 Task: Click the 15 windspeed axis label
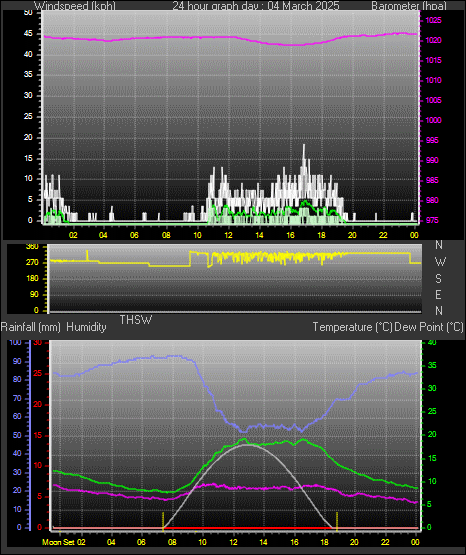28,158
